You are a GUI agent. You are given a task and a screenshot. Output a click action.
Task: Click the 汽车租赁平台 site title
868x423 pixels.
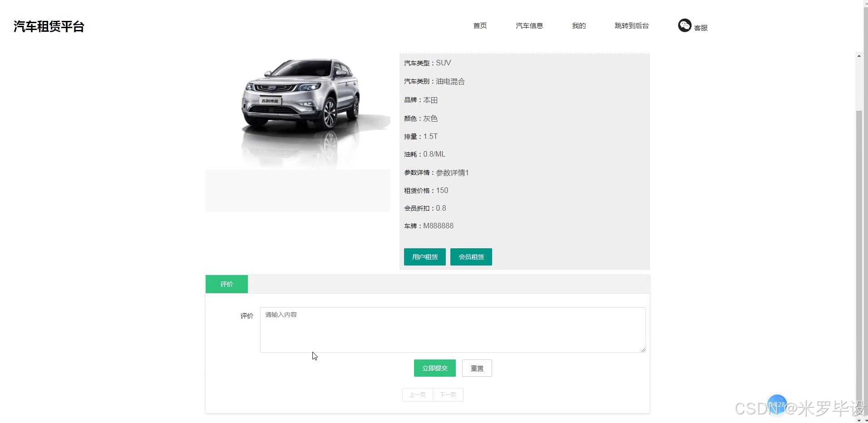coord(49,26)
